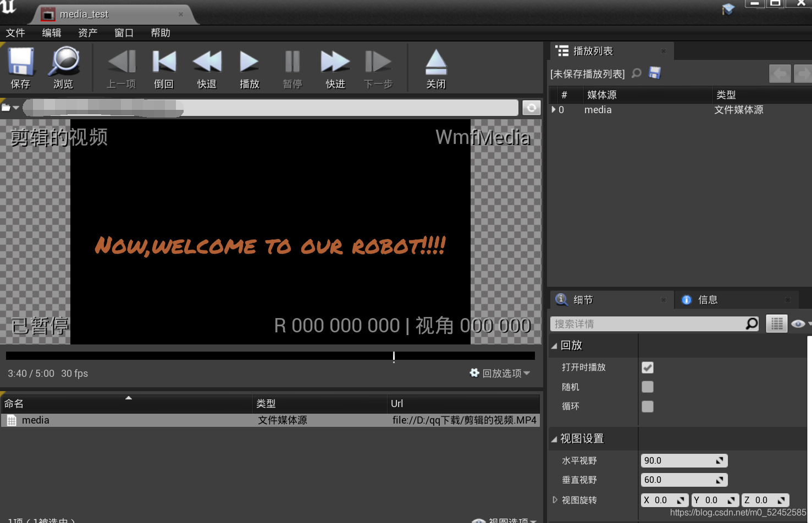Expand playlist row 0 media

(x=554, y=109)
